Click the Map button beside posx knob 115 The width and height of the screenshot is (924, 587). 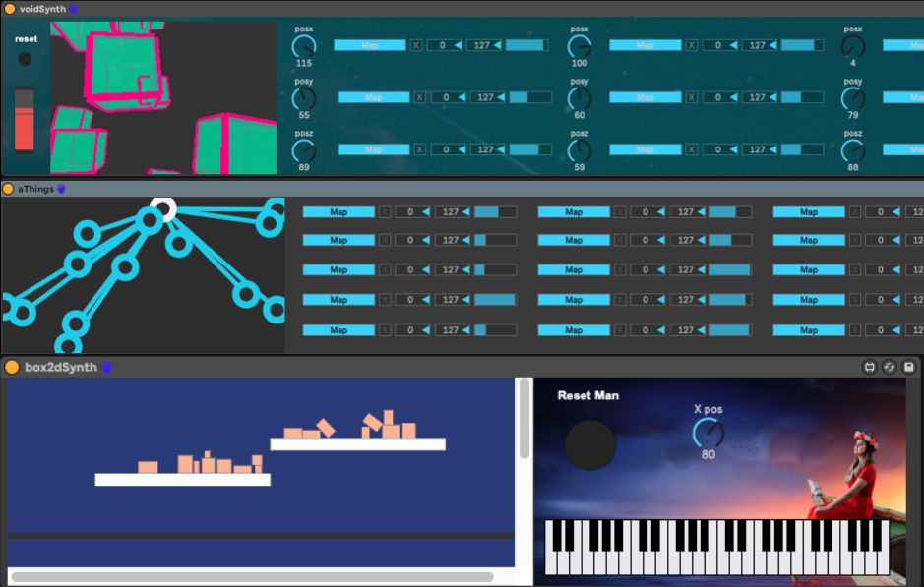pyautogui.click(x=370, y=45)
